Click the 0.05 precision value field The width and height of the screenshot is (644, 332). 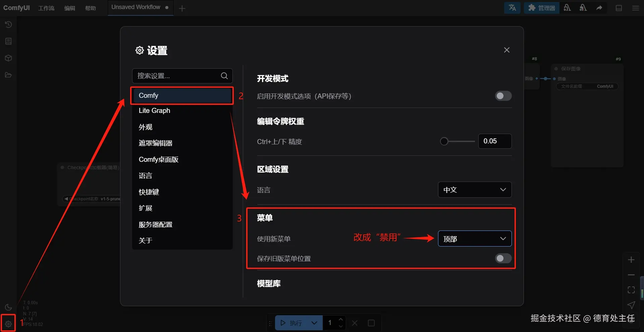(x=495, y=141)
